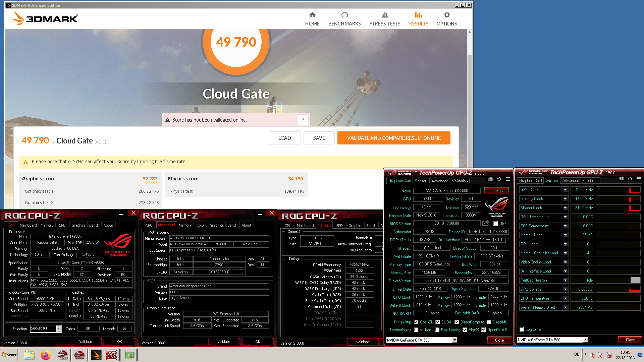Switch to 3DMark taskbar icon
Screen dimensions: 644x362
coord(96,355)
